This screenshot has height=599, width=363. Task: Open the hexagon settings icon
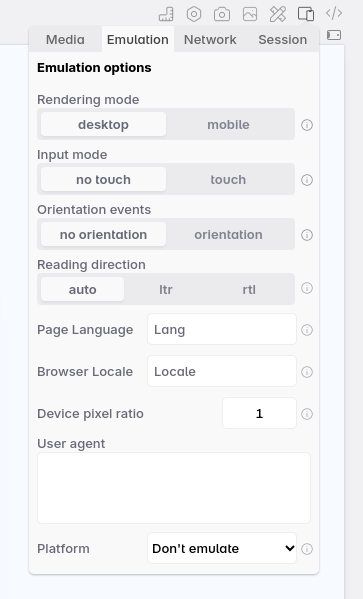pos(194,14)
